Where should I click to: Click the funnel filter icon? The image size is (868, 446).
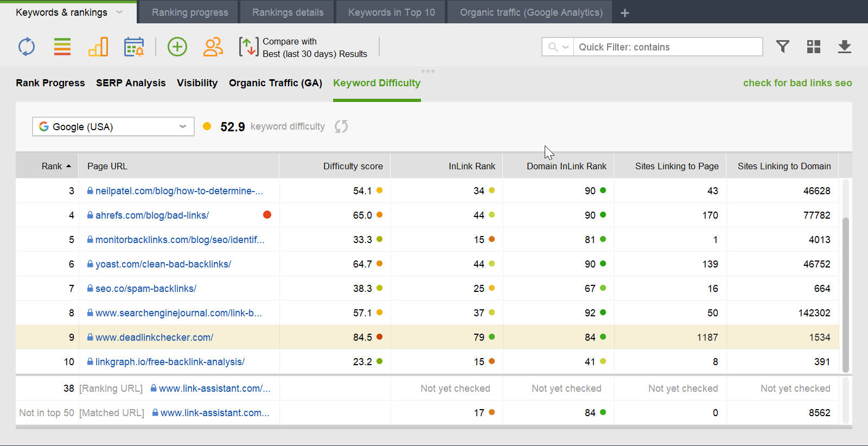tap(782, 47)
